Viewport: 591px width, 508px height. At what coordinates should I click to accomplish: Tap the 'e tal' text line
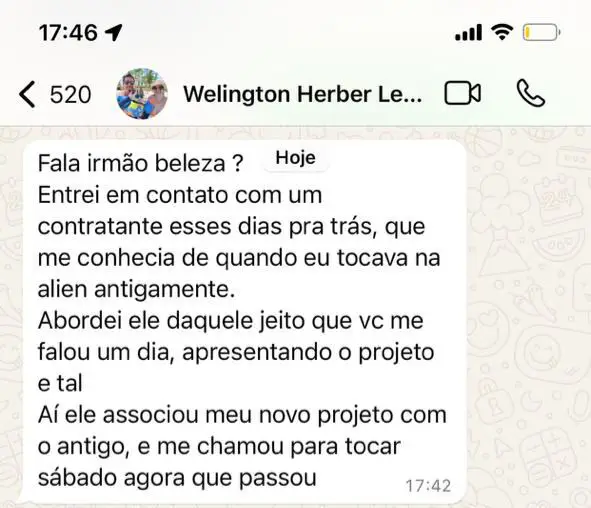click(60, 384)
